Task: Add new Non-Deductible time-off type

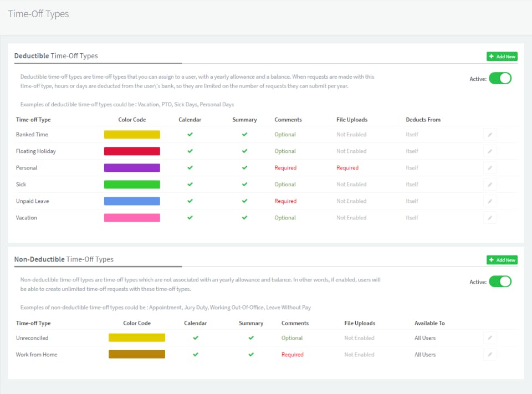Action: [x=502, y=260]
